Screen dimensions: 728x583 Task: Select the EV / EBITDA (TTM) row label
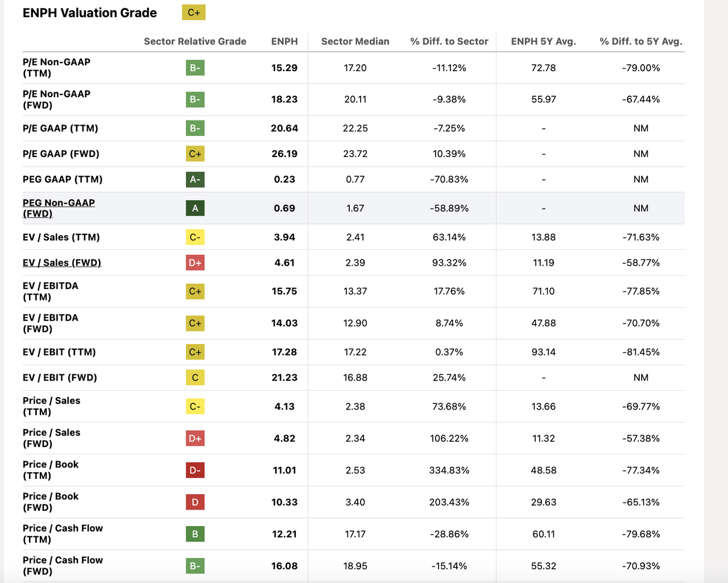(x=51, y=291)
